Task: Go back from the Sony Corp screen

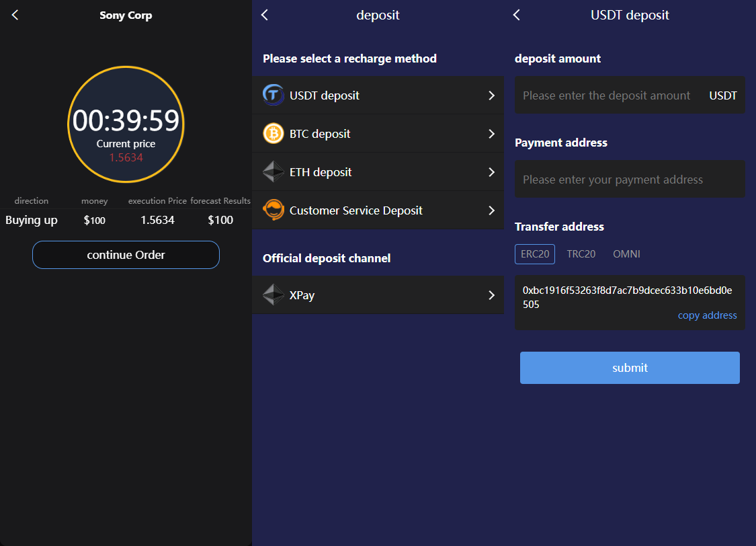Action: [x=15, y=15]
